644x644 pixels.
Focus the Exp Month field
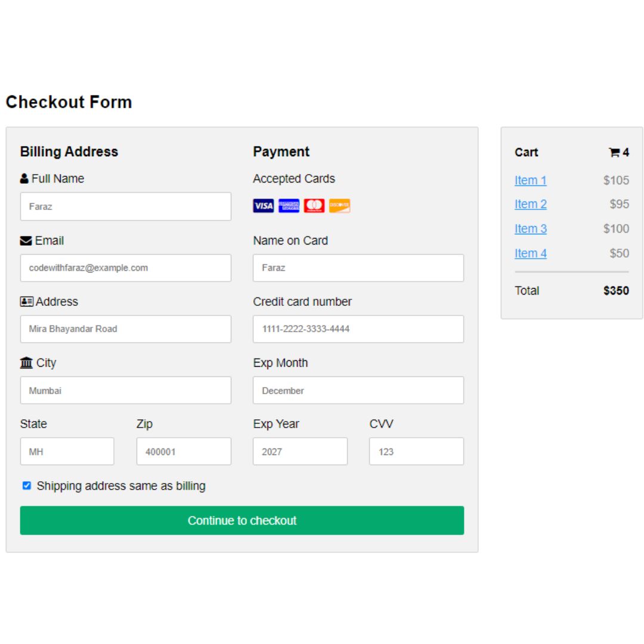click(358, 390)
